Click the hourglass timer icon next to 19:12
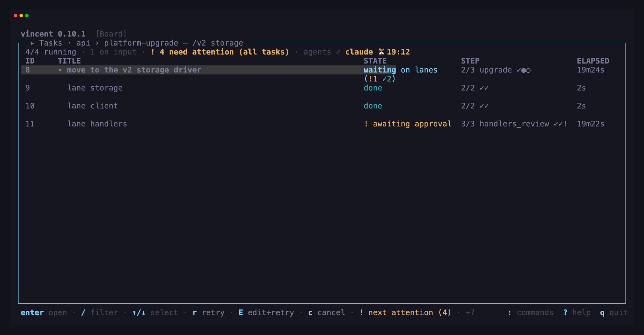 (381, 52)
